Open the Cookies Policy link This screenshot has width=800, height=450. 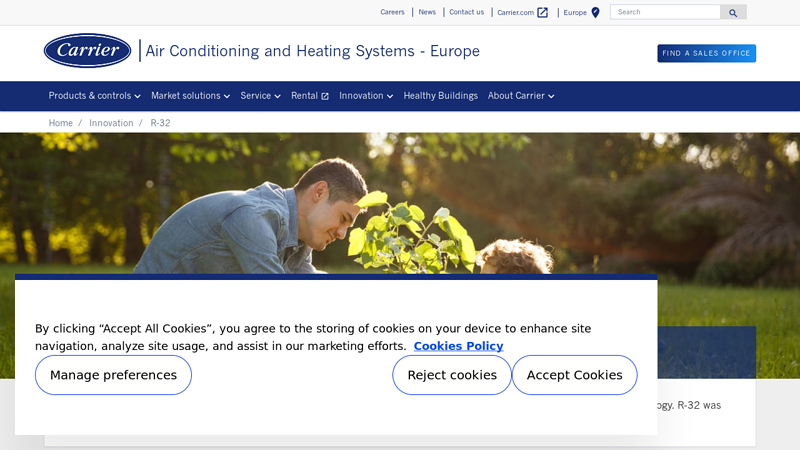pyautogui.click(x=458, y=347)
